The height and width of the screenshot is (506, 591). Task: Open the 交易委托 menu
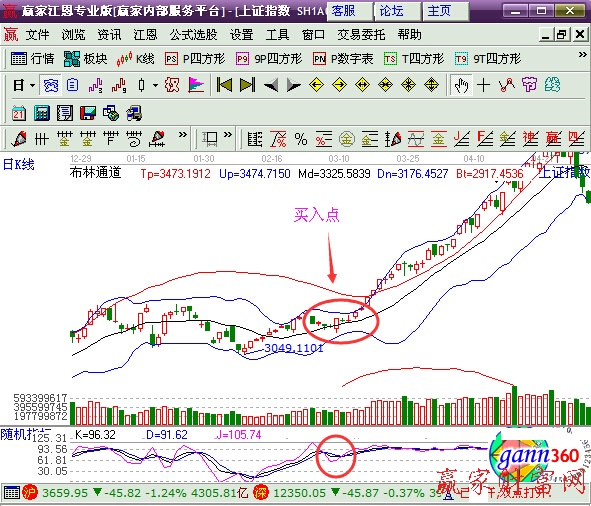[361, 35]
